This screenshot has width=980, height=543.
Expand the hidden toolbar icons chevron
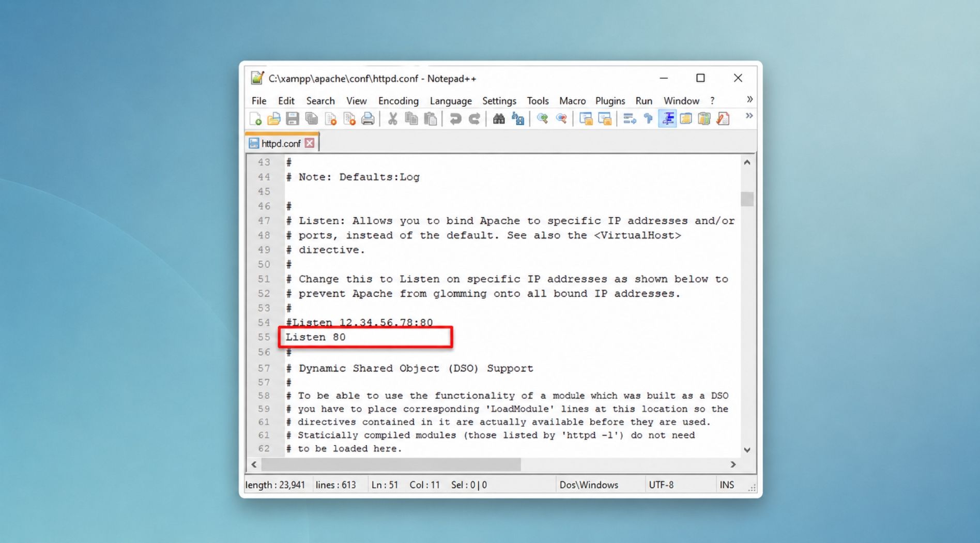[x=749, y=116]
